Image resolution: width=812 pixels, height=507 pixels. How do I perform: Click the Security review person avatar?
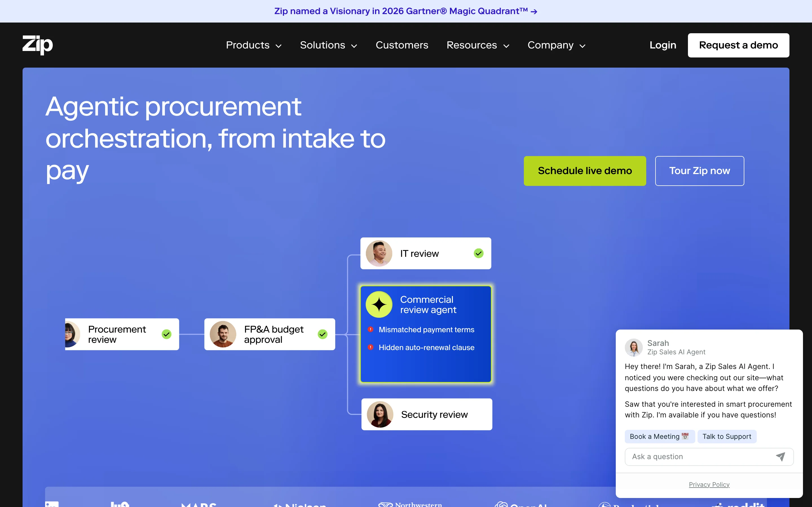click(x=380, y=414)
